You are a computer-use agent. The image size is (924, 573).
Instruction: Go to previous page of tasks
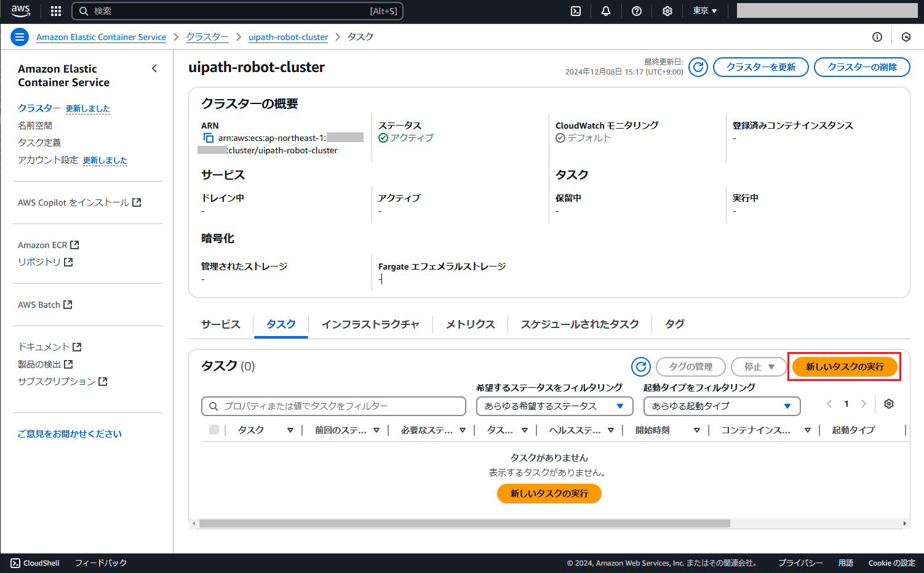829,404
